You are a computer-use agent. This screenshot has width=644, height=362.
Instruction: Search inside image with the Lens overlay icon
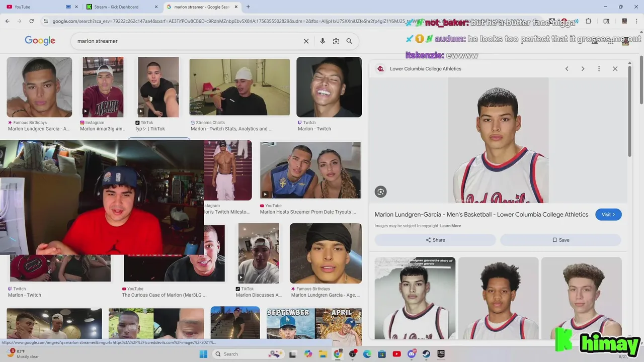(x=380, y=192)
